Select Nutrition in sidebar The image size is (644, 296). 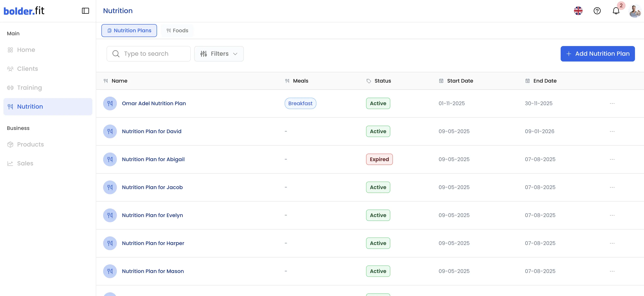[x=48, y=107]
